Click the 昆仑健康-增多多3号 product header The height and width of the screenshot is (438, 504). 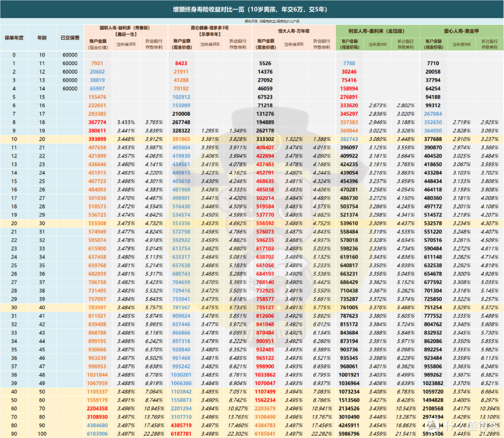(x=210, y=28)
